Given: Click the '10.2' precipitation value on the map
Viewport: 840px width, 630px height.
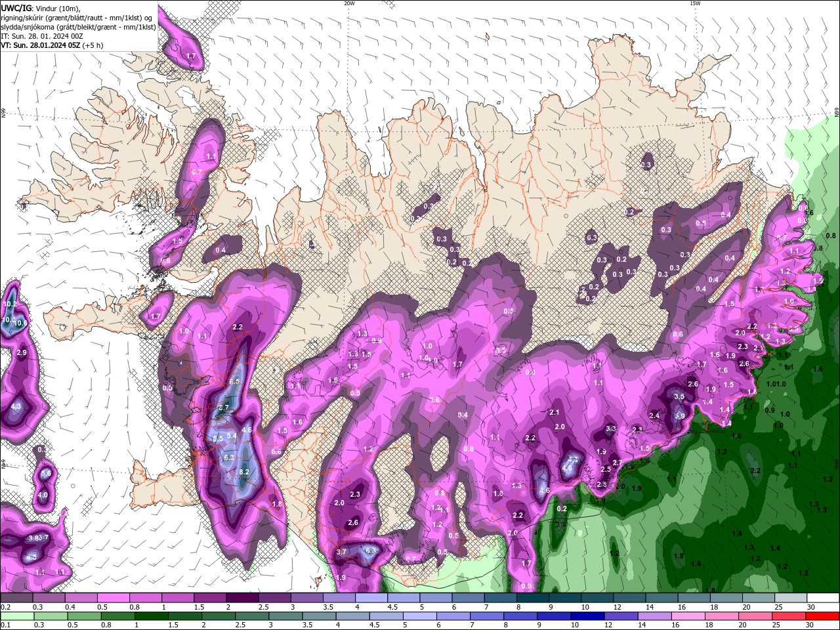Looking at the screenshot, I should coord(10,304).
